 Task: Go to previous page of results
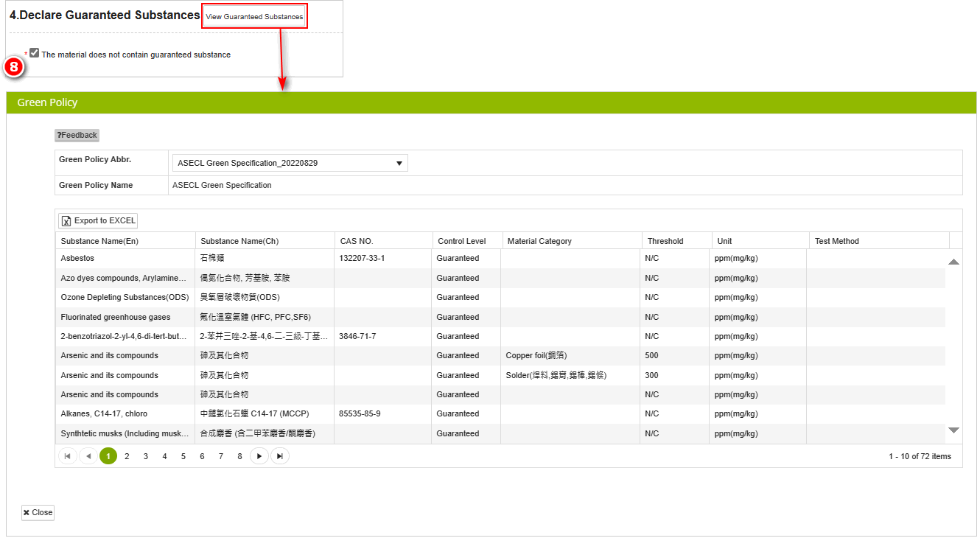[88, 456]
